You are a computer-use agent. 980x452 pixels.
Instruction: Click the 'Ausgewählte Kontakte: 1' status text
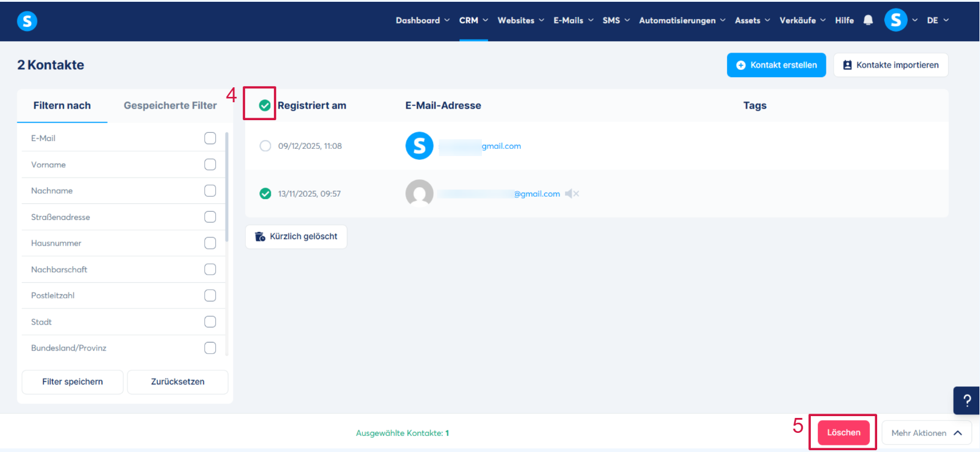pyautogui.click(x=402, y=433)
